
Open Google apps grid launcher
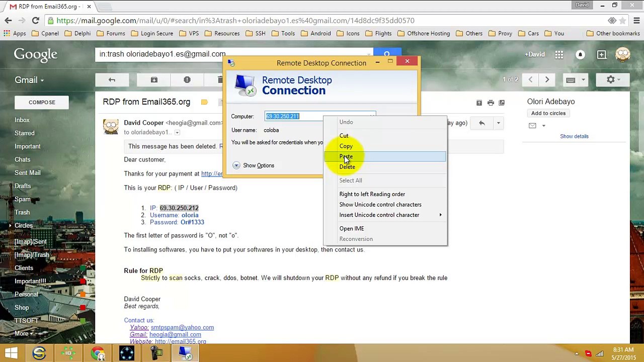(559, 54)
